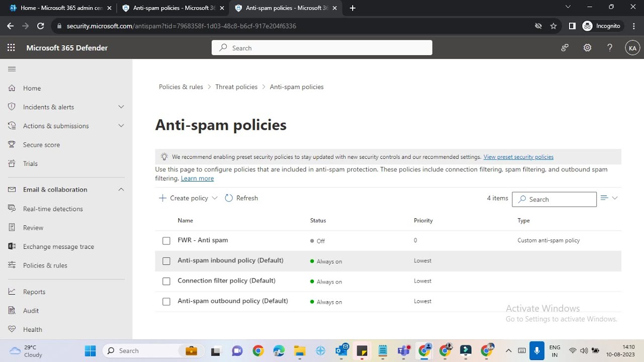This screenshot has height=362, width=644.
Task: Open the Learn more link
Action: tap(197, 178)
